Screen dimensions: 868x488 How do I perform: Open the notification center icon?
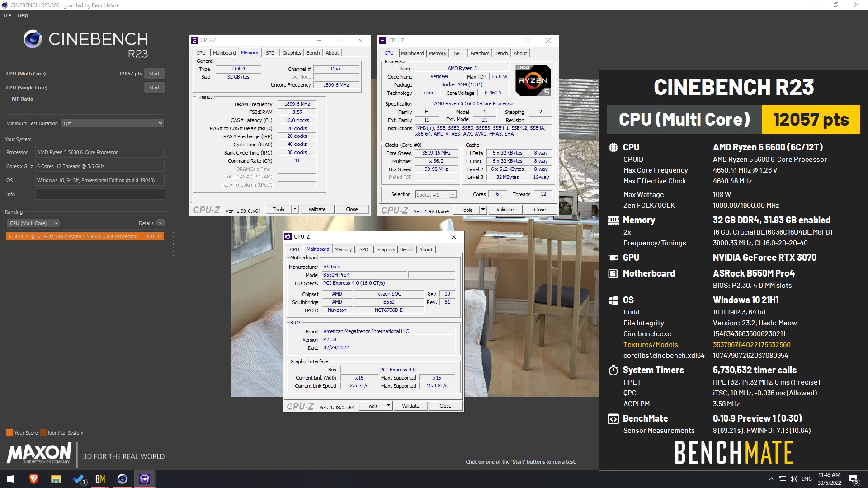(x=854, y=479)
